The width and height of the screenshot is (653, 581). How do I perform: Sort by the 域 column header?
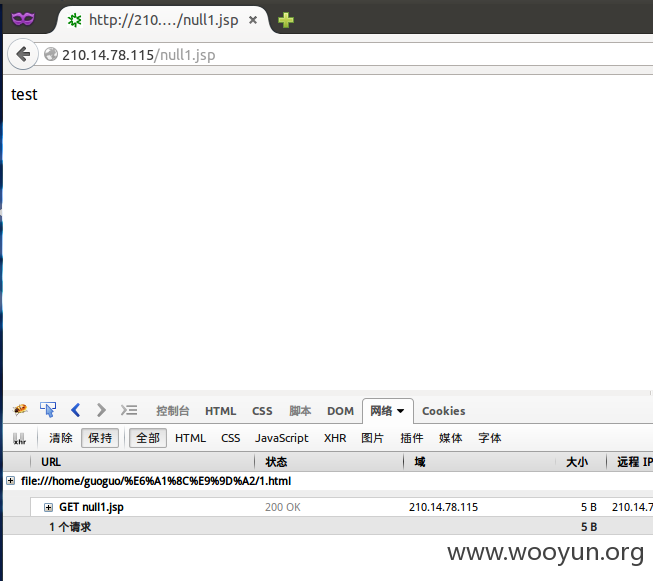(x=480, y=462)
